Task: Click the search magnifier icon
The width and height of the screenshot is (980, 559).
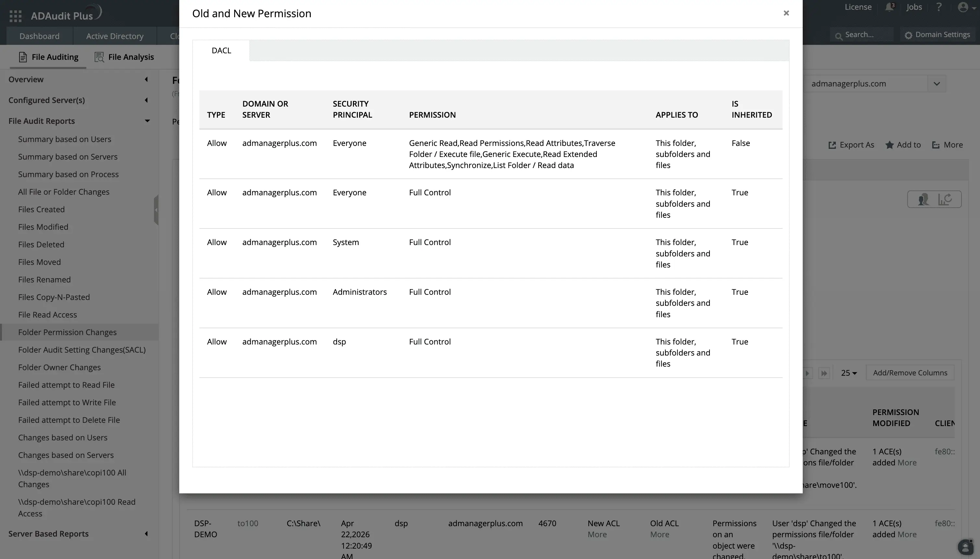Action: coord(838,36)
